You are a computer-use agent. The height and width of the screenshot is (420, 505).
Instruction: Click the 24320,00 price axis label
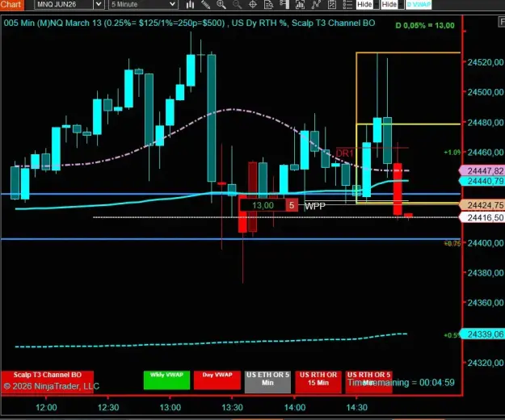[x=486, y=363]
